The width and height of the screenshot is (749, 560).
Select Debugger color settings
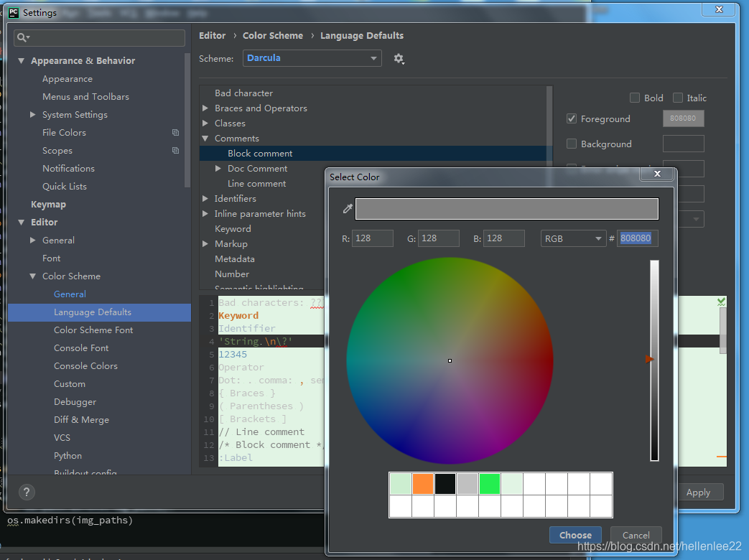click(x=75, y=402)
